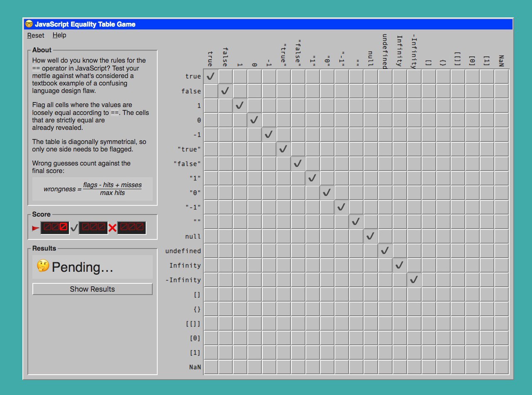
Task: Click the "-Infinity" row label
Action: point(183,280)
